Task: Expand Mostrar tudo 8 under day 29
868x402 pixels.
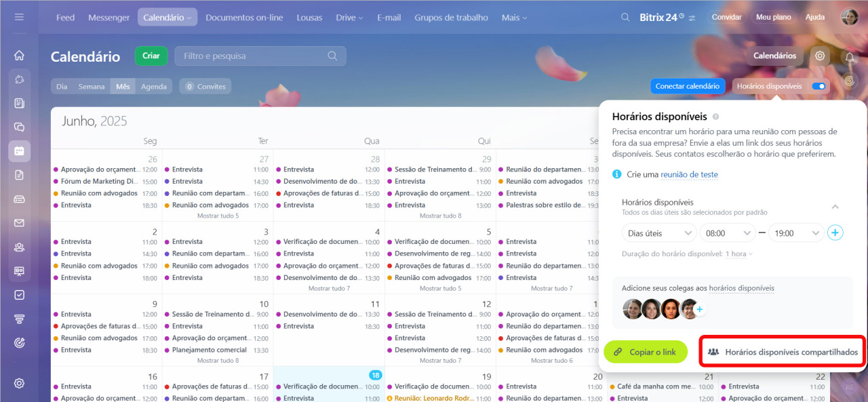Action: point(441,216)
